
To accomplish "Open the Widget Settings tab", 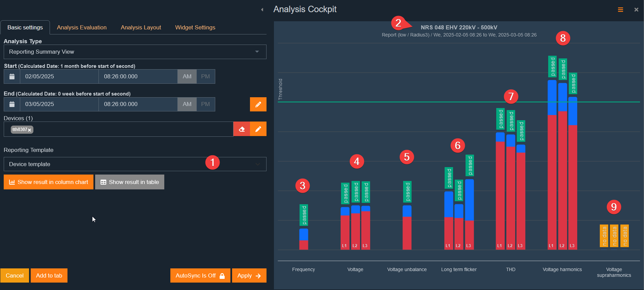I will coord(195,28).
